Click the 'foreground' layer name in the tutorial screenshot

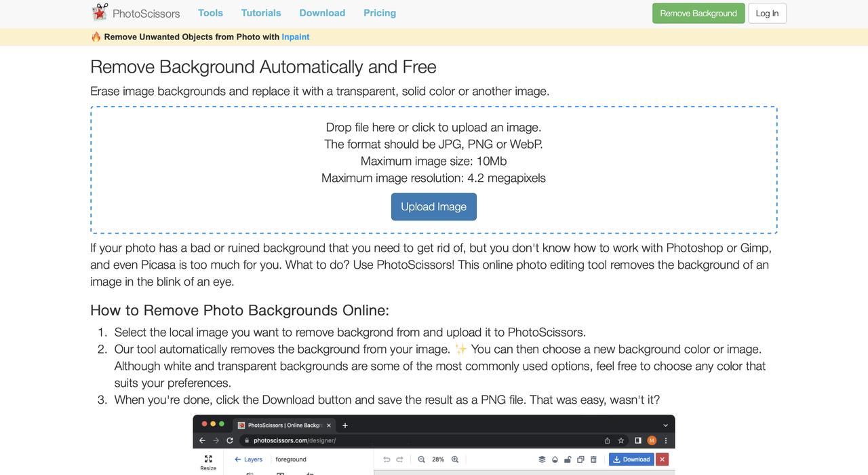click(291, 459)
